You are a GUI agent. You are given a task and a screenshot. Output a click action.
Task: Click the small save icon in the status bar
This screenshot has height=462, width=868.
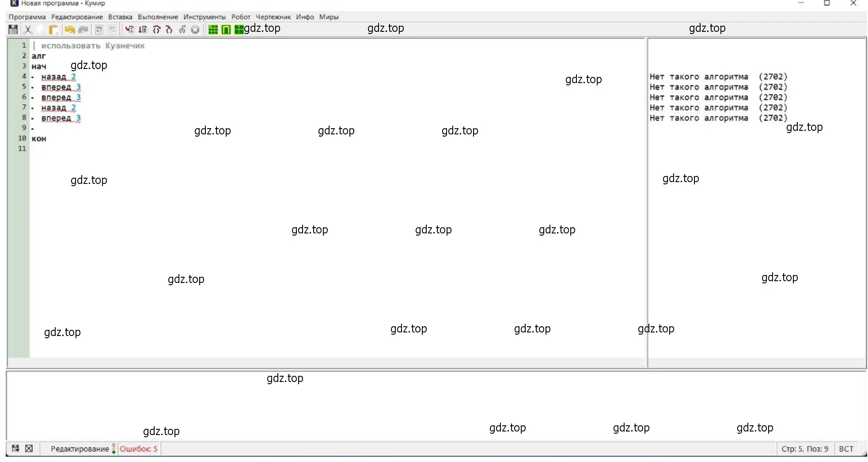(15, 448)
